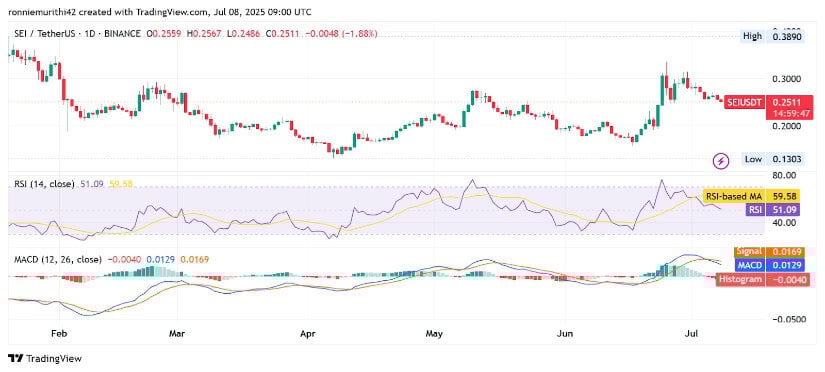The height and width of the screenshot is (372, 825).
Task: Click the Low label on price axis
Action: pyautogui.click(x=752, y=159)
